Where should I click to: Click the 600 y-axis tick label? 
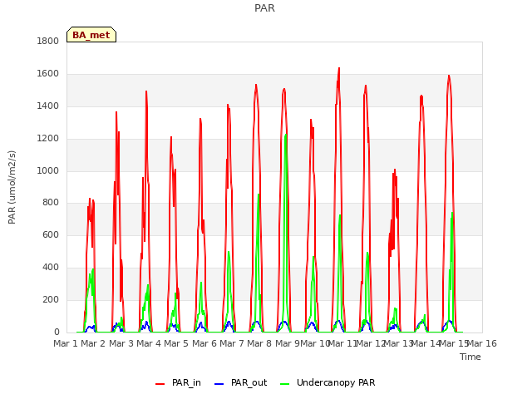point(51,234)
